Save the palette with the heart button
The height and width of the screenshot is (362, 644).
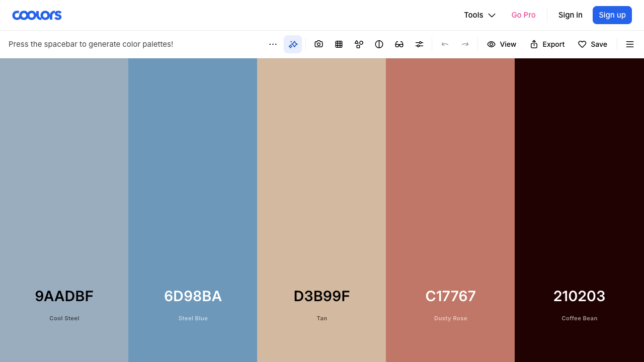(593, 44)
